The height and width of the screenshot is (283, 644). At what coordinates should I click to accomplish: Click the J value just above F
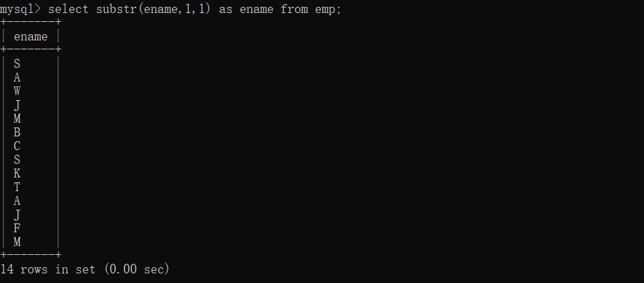[17, 214]
